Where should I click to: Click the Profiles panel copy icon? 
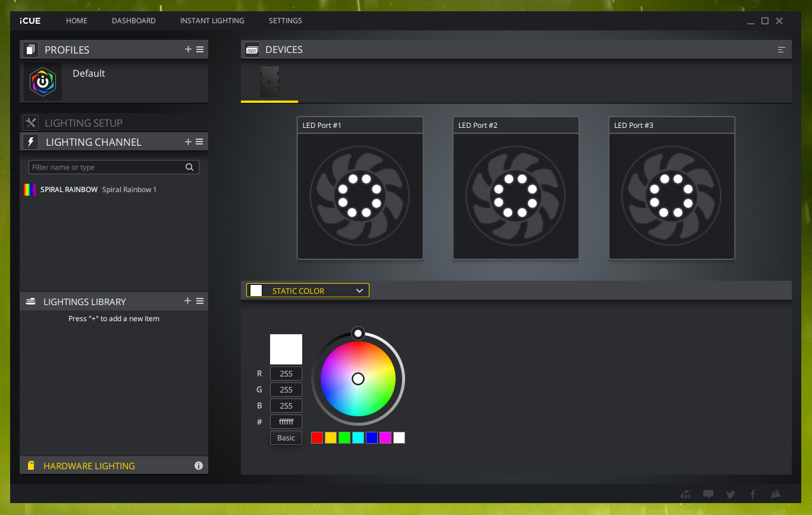point(30,49)
